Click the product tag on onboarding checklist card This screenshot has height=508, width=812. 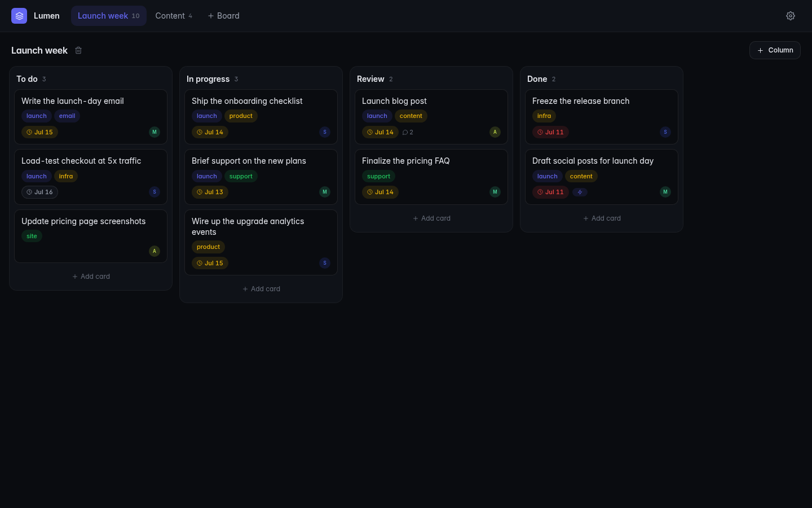click(241, 116)
